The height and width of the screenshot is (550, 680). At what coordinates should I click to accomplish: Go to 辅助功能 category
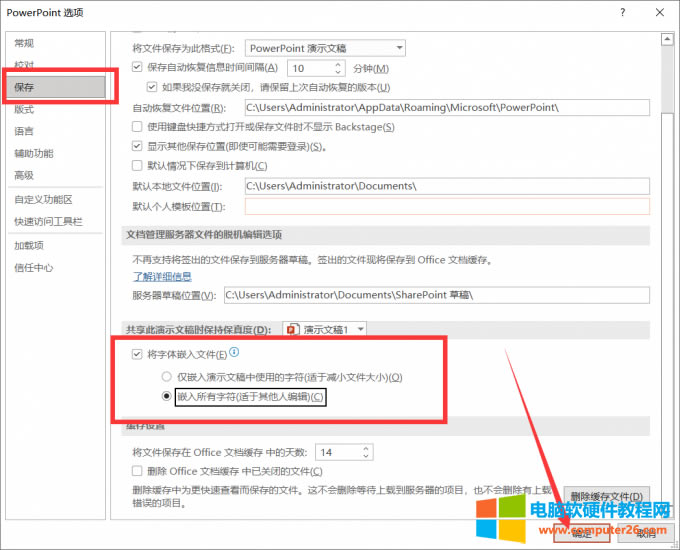[x=56, y=153]
